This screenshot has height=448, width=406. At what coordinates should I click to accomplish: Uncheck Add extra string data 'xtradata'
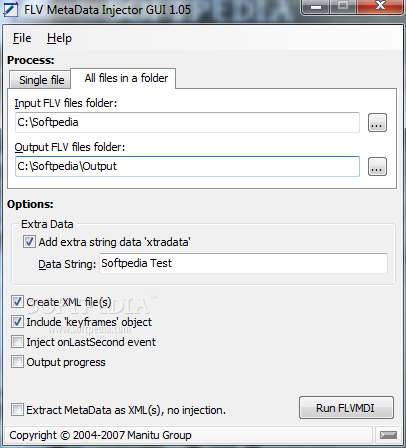[29, 242]
